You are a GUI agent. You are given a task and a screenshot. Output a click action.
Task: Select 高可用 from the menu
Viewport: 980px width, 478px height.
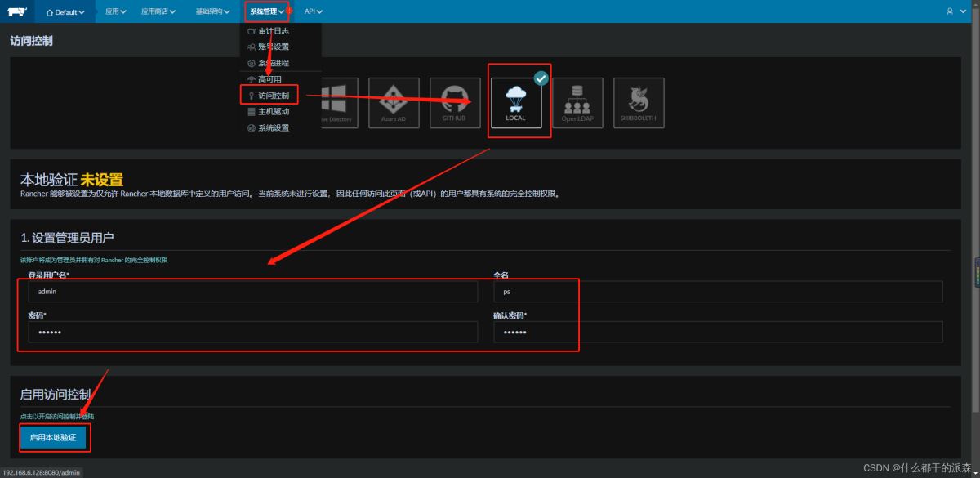pyautogui.click(x=265, y=79)
